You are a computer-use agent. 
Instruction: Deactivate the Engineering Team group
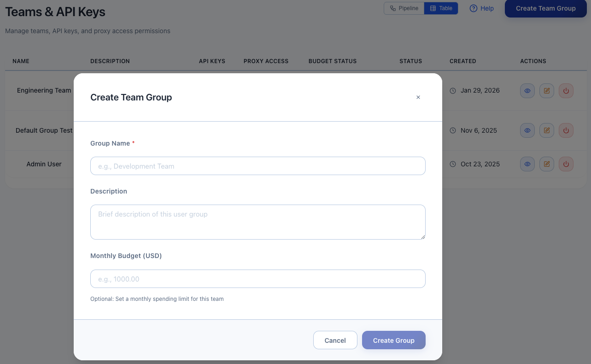(566, 90)
